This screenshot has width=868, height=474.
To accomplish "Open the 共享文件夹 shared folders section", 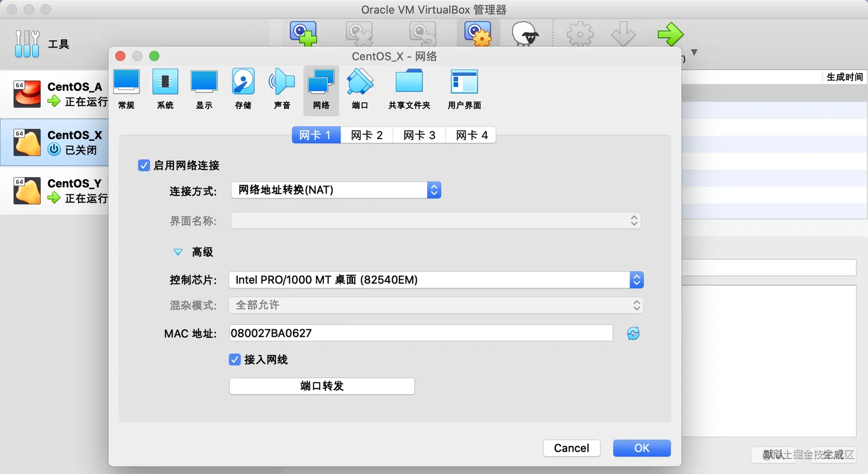I will pyautogui.click(x=409, y=89).
